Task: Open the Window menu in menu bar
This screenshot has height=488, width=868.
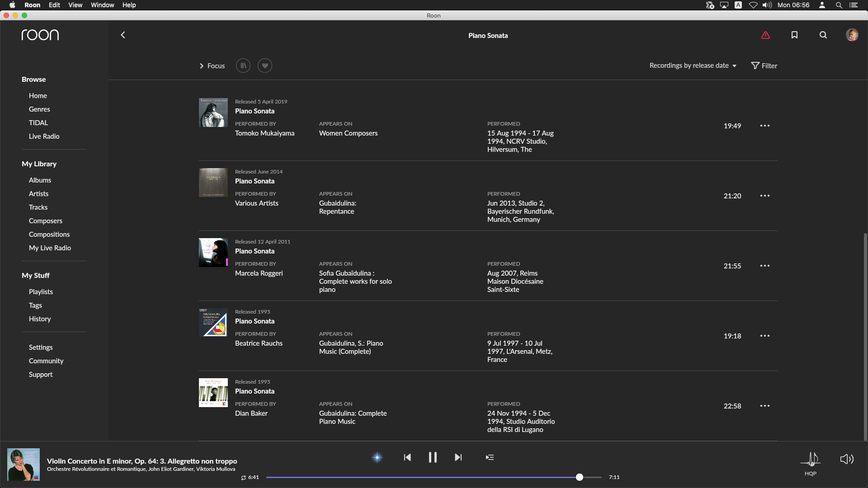Action: point(102,5)
